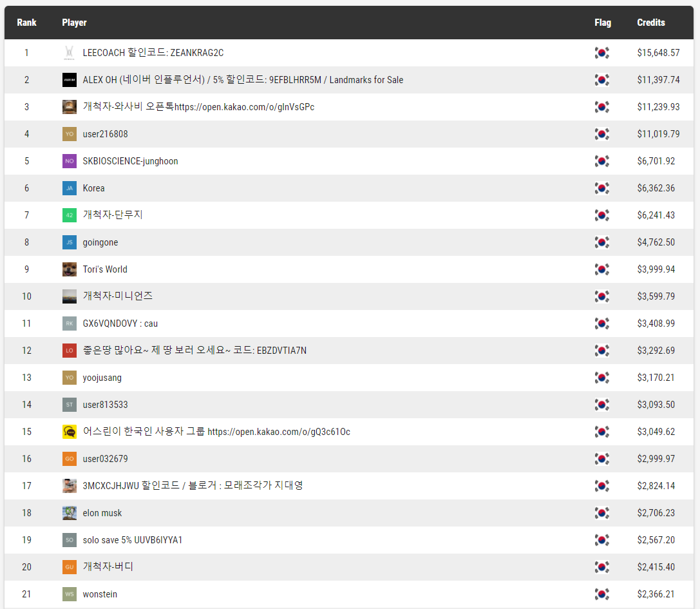Screen dimensions: 700x609
Task: Open elon musk player name
Action: [x=102, y=513]
